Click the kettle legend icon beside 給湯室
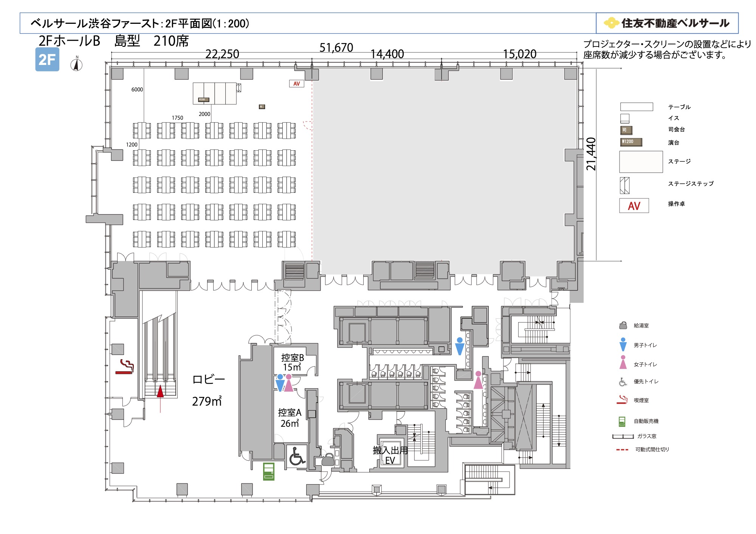 (x=623, y=326)
